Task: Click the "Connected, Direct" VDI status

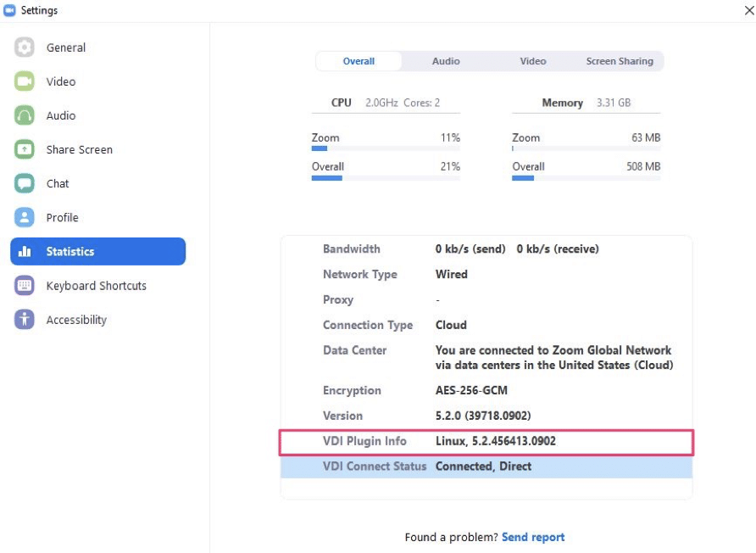Action: (x=484, y=466)
